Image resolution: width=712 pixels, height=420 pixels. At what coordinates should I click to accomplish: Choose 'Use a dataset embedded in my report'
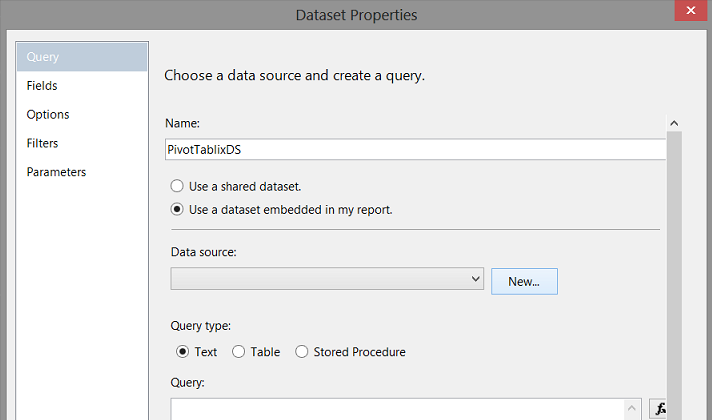pos(177,210)
